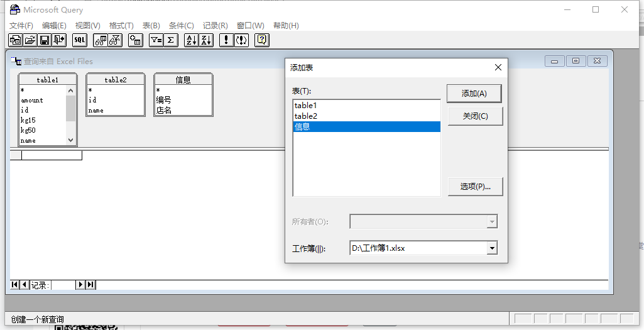The width and height of the screenshot is (644, 330).
Task: Click the 信息 field list title bar
Action: pos(183,80)
